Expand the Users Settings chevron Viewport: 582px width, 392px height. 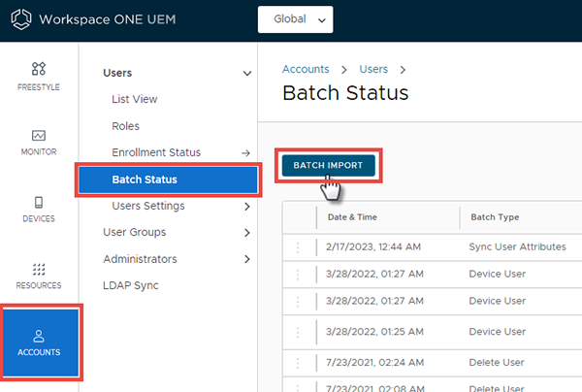(x=247, y=207)
